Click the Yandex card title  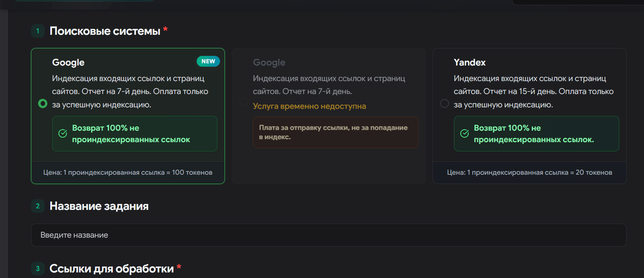470,63
